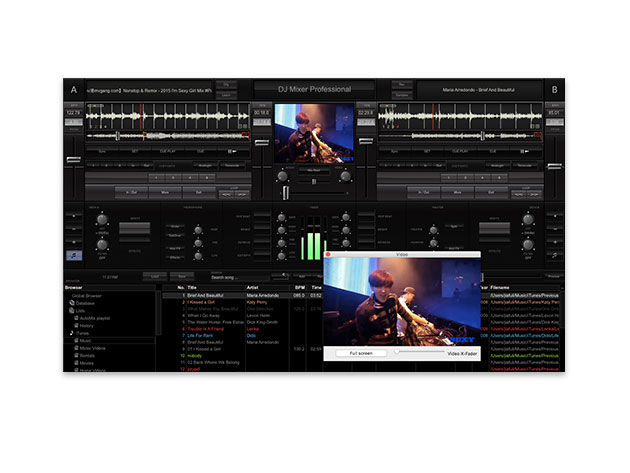Toggle the music note button beside deck A
The width and height of the screenshot is (630, 473).
74,255
